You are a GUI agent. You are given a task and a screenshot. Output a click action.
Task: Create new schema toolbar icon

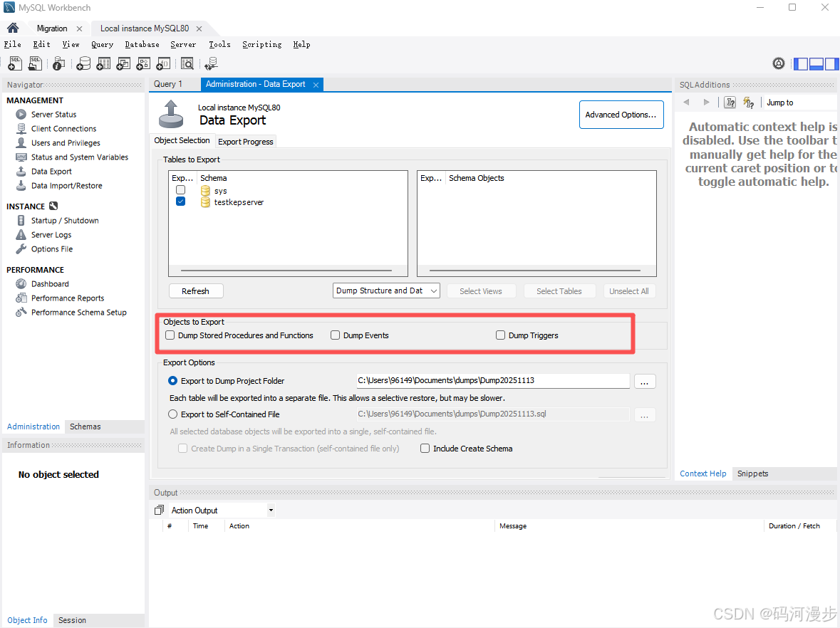tap(83, 63)
